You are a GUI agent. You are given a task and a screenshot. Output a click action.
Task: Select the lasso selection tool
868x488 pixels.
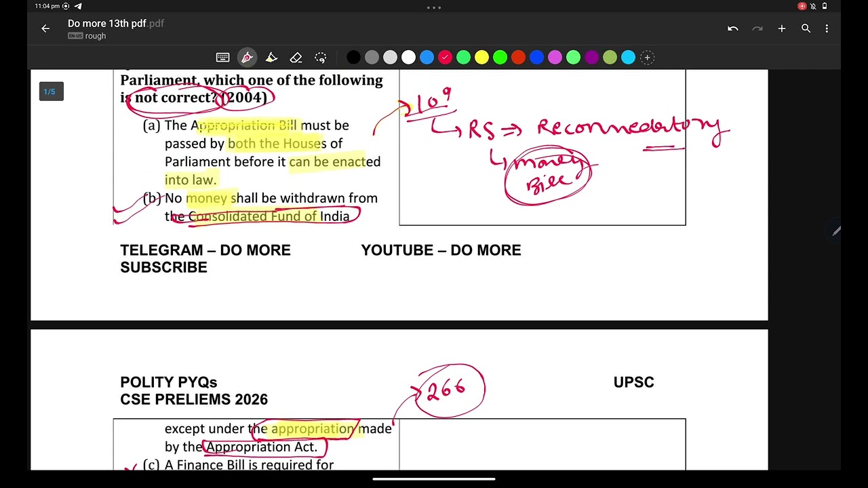coord(321,58)
